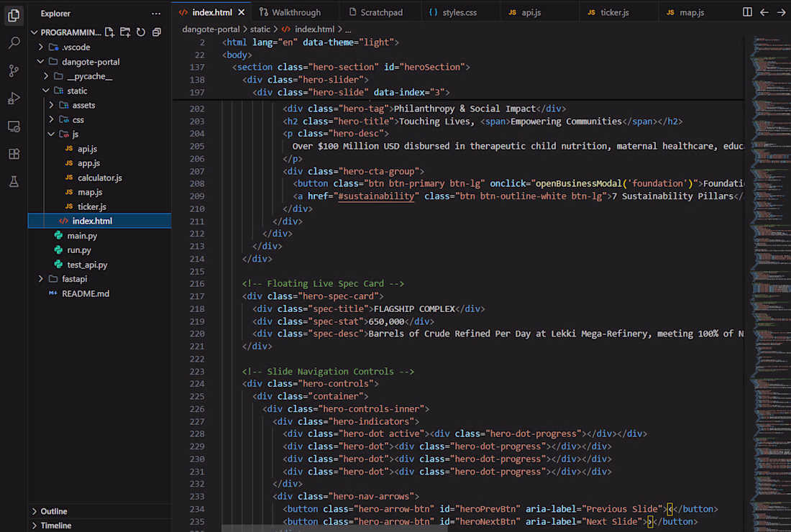The image size is (791, 532).
Task: Open the Extensions view
Action: coord(14,154)
